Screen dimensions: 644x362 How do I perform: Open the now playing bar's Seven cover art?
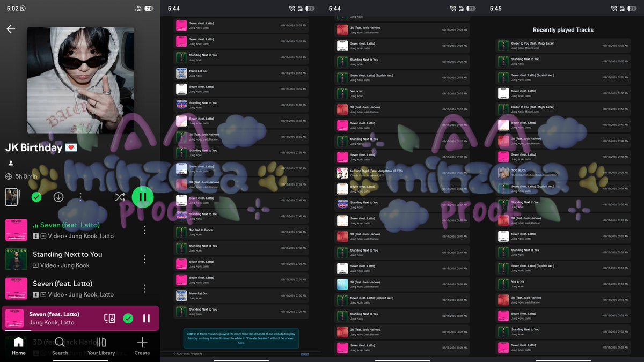(x=14, y=319)
